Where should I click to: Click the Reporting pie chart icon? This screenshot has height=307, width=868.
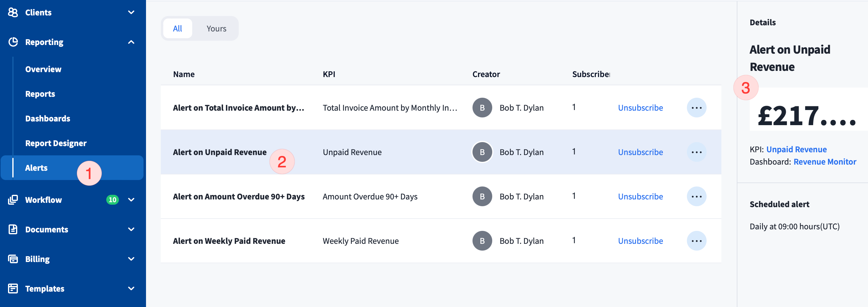tap(13, 42)
